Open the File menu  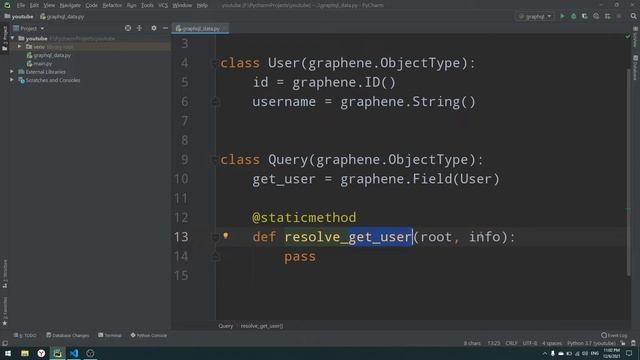click(x=21, y=5)
